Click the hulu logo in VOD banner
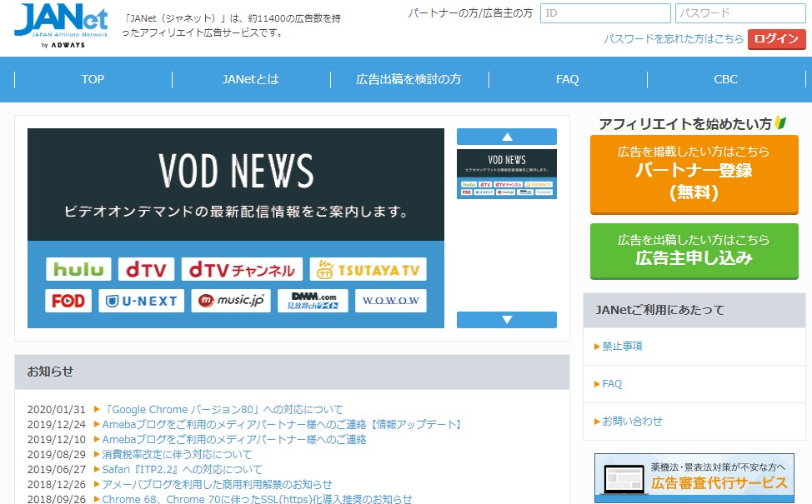The image size is (812, 504). [x=78, y=269]
